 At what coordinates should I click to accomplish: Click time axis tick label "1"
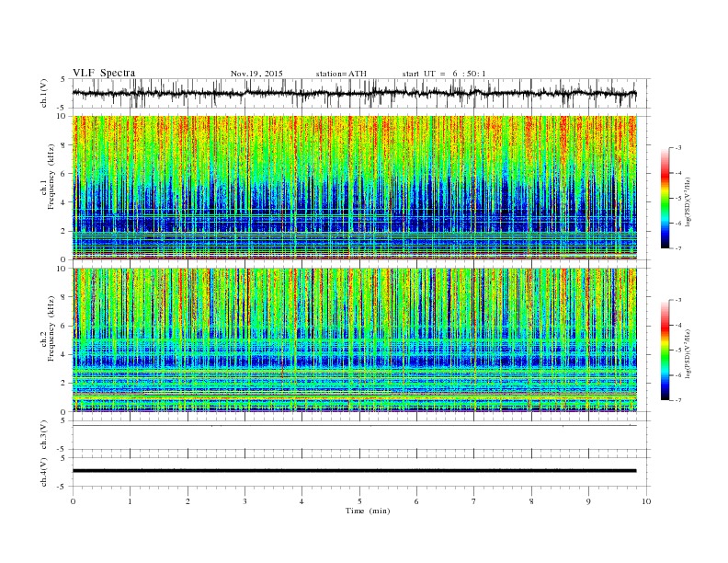130,501
